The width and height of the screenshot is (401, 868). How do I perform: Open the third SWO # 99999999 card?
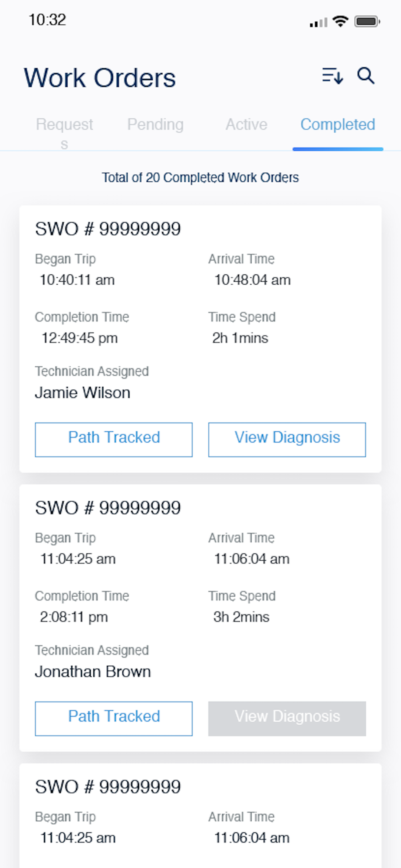(x=200, y=816)
